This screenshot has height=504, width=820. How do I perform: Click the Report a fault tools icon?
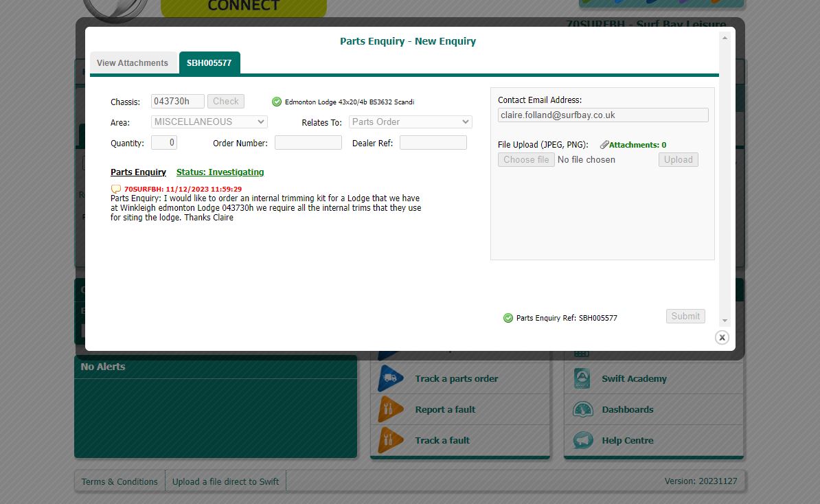[390, 409]
